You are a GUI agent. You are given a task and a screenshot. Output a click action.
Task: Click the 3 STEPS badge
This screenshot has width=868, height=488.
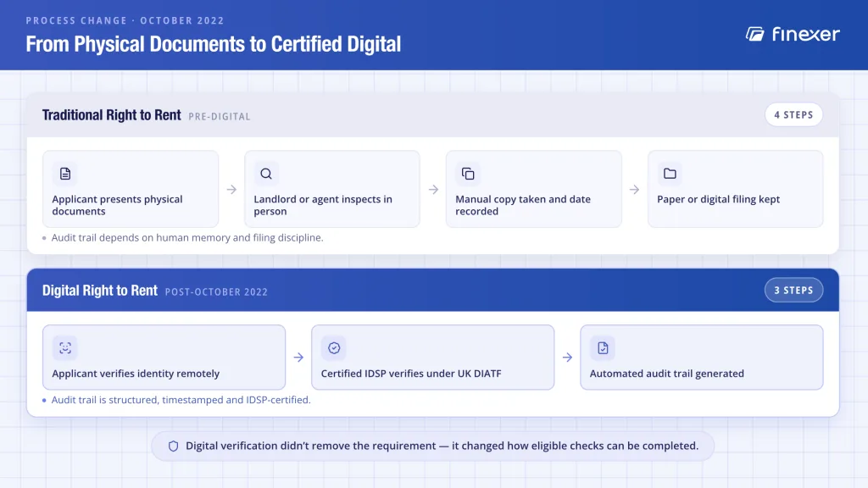(x=793, y=291)
